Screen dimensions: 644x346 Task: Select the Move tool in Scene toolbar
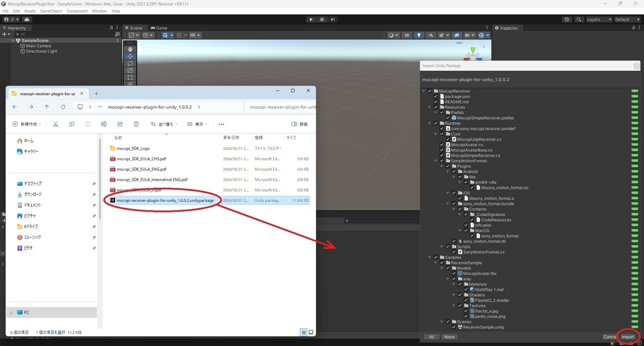pos(130,56)
